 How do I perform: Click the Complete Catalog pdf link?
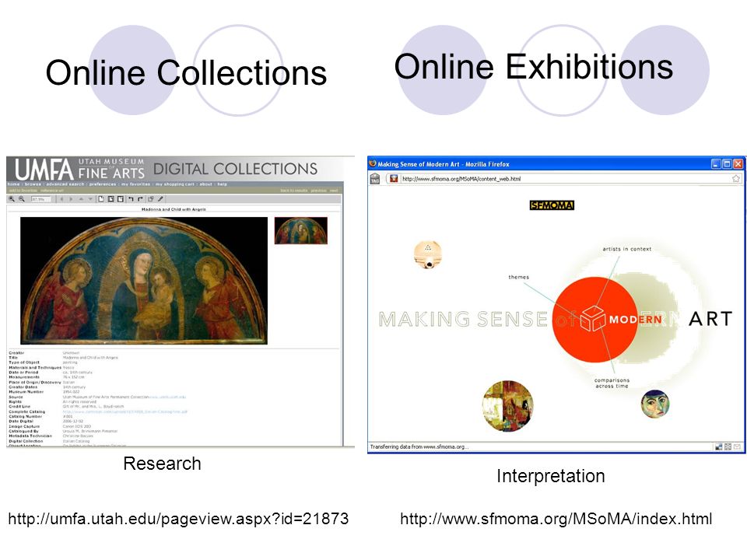124,411
